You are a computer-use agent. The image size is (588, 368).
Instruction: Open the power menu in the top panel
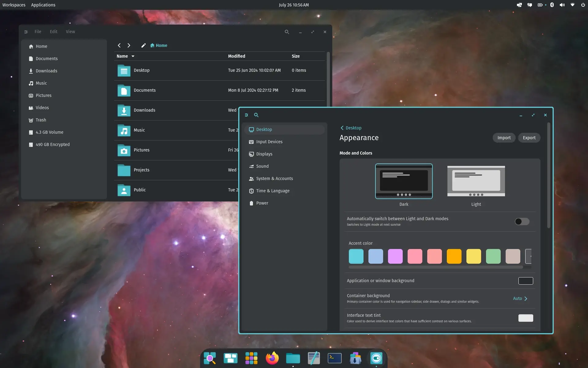click(x=584, y=5)
